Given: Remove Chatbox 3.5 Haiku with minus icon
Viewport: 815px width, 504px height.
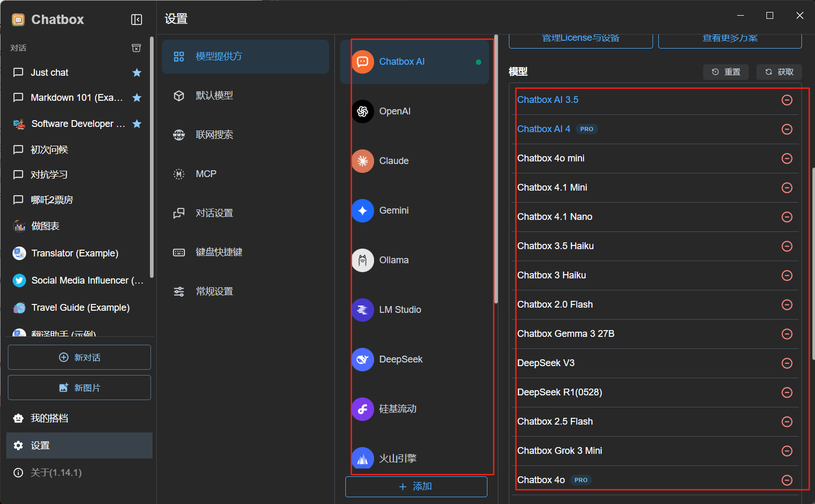Looking at the screenshot, I should 787,246.
